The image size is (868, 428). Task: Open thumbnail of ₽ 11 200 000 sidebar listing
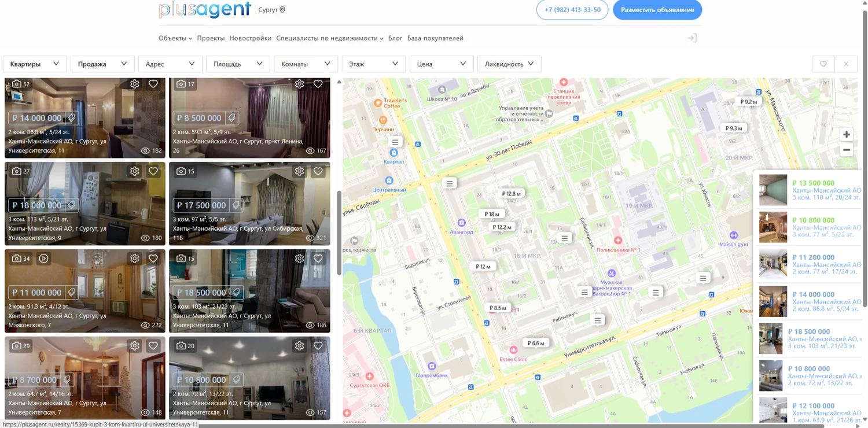pyautogui.click(x=773, y=264)
